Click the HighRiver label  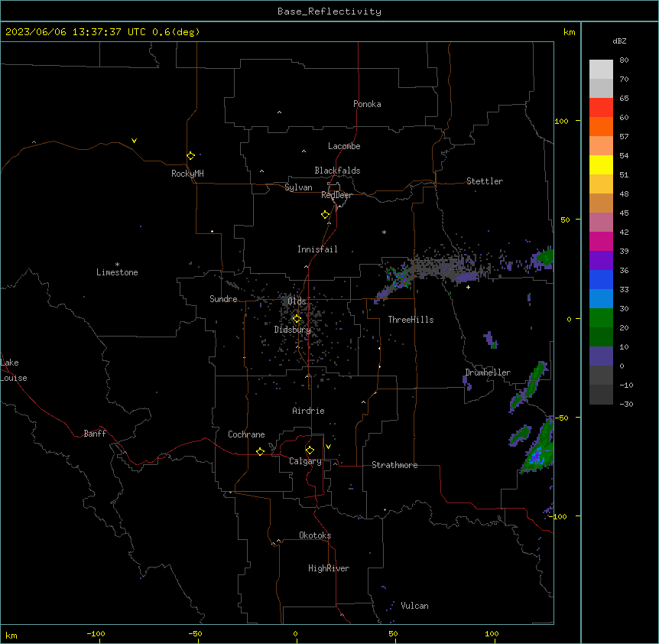tap(329, 568)
